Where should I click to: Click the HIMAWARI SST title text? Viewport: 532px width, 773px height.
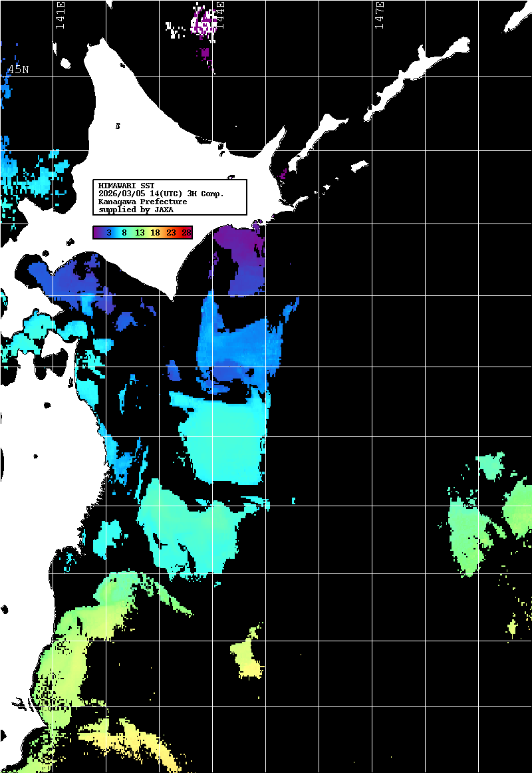click(x=126, y=185)
